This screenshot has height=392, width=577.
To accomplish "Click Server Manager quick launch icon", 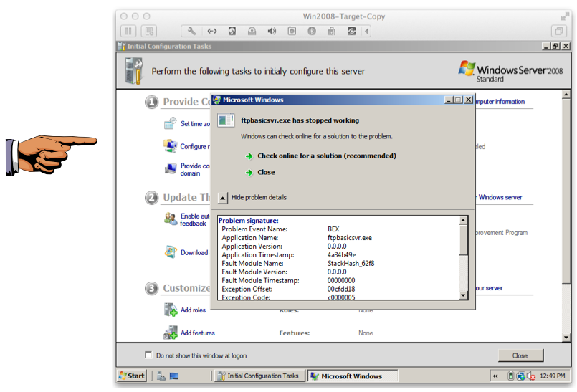I will 161,376.
